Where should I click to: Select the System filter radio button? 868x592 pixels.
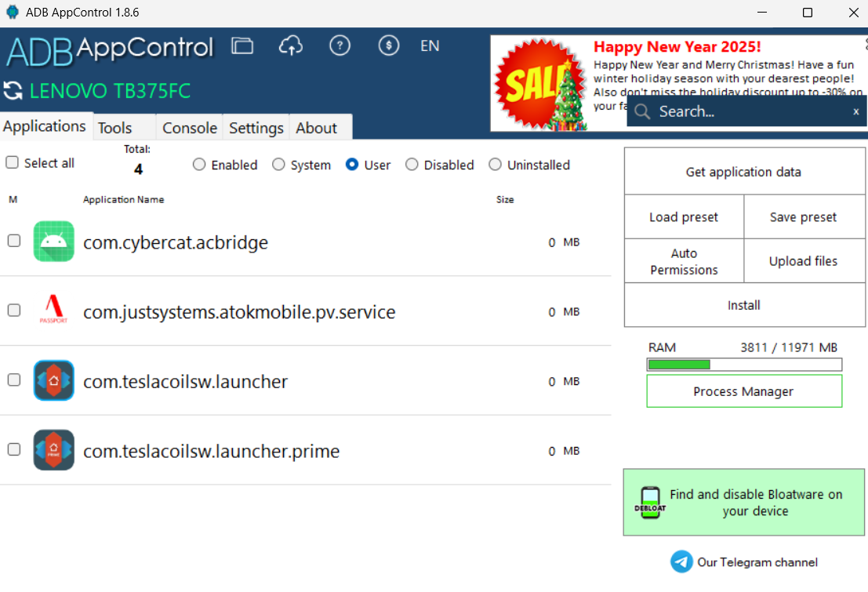pyautogui.click(x=278, y=165)
